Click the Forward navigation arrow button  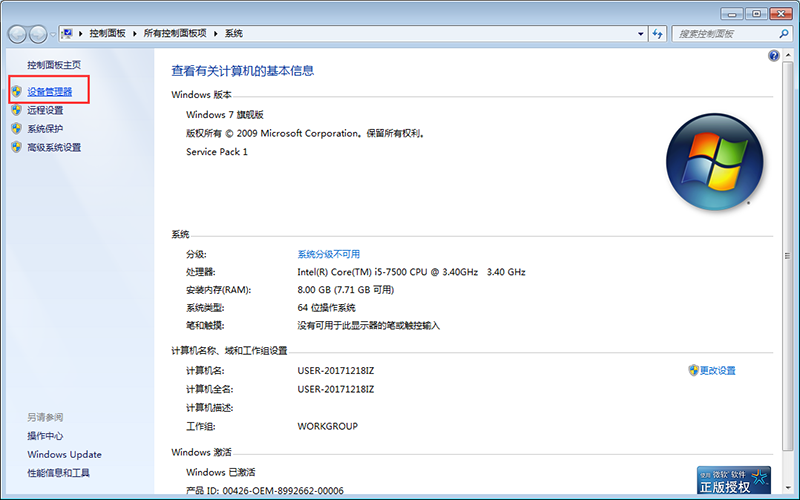(x=39, y=34)
